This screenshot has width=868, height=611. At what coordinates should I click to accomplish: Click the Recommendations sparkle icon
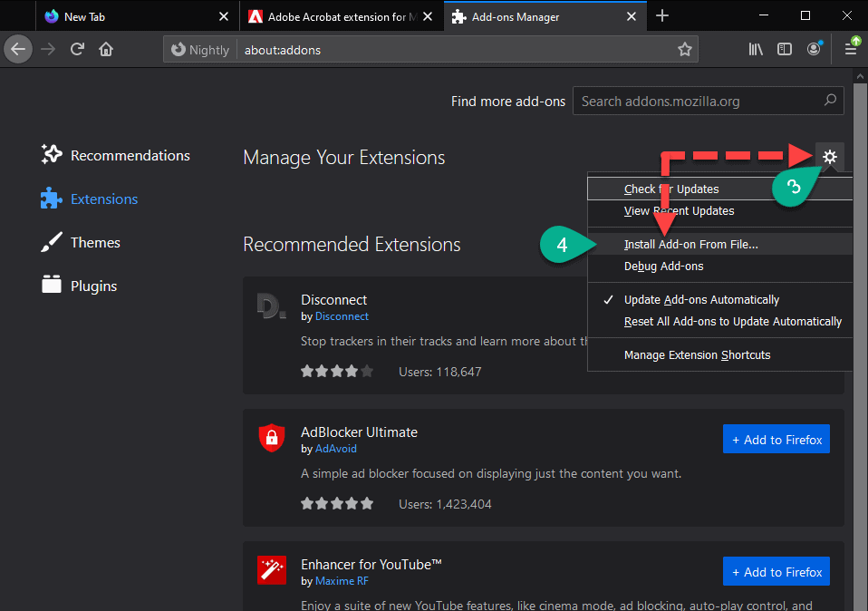pos(52,154)
